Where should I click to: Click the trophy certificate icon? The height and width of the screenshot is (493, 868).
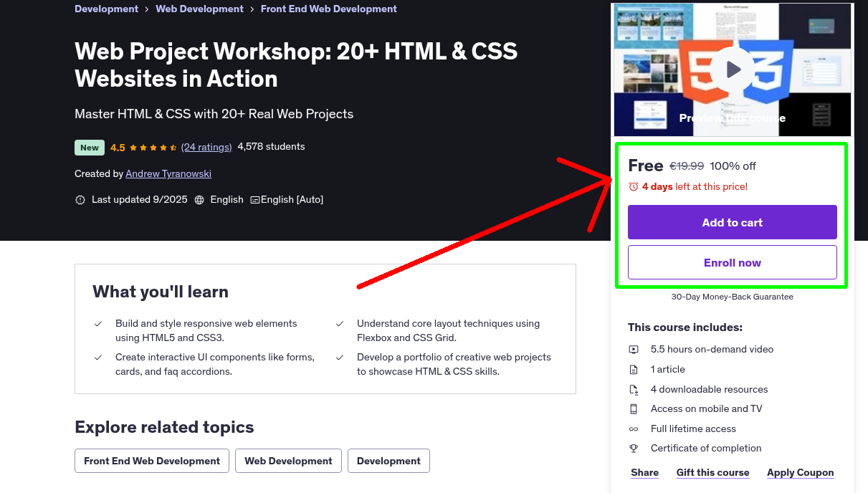[634, 449]
